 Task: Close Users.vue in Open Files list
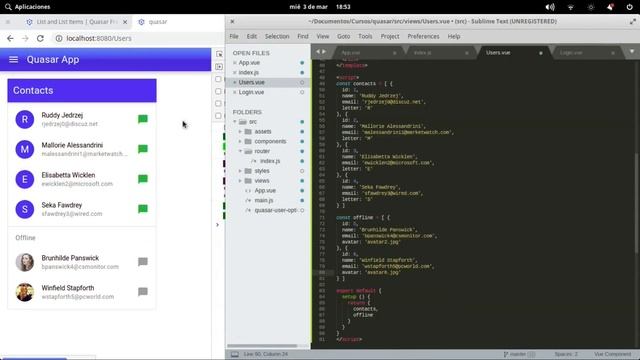[235, 82]
